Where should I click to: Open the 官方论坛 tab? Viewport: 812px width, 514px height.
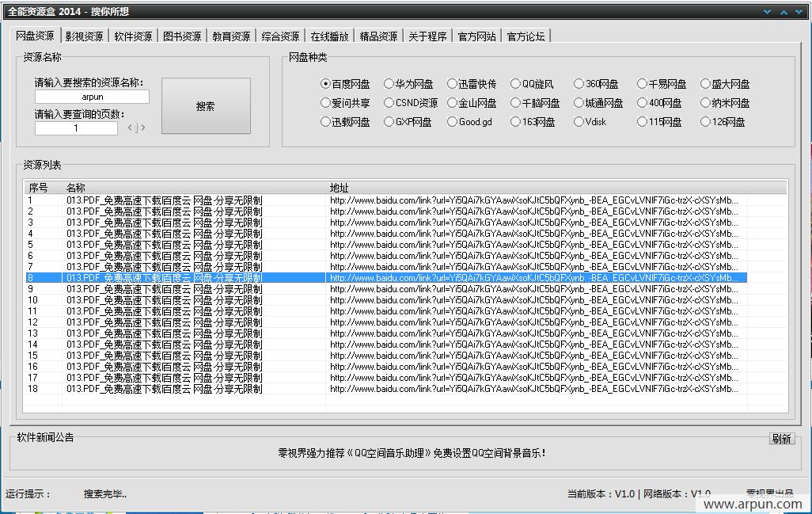coord(524,35)
